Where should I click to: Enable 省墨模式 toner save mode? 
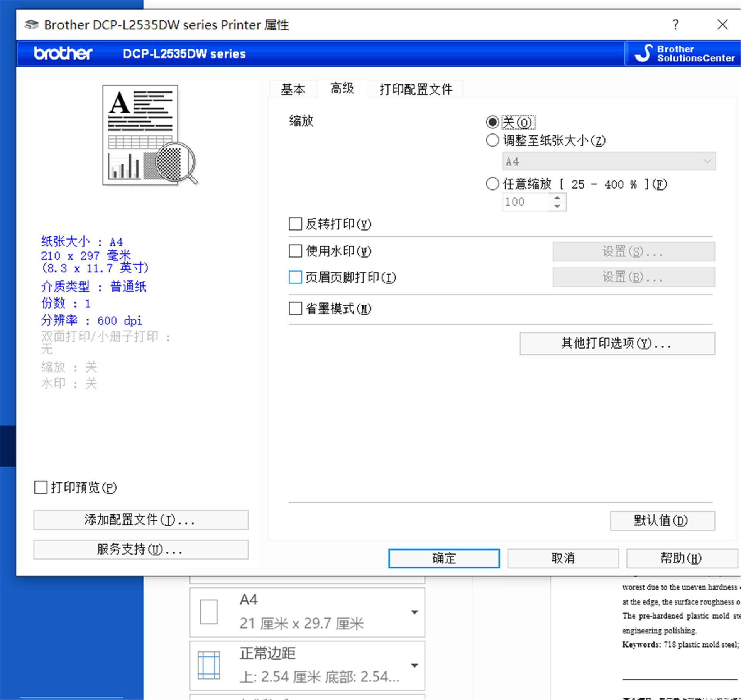pyautogui.click(x=295, y=309)
